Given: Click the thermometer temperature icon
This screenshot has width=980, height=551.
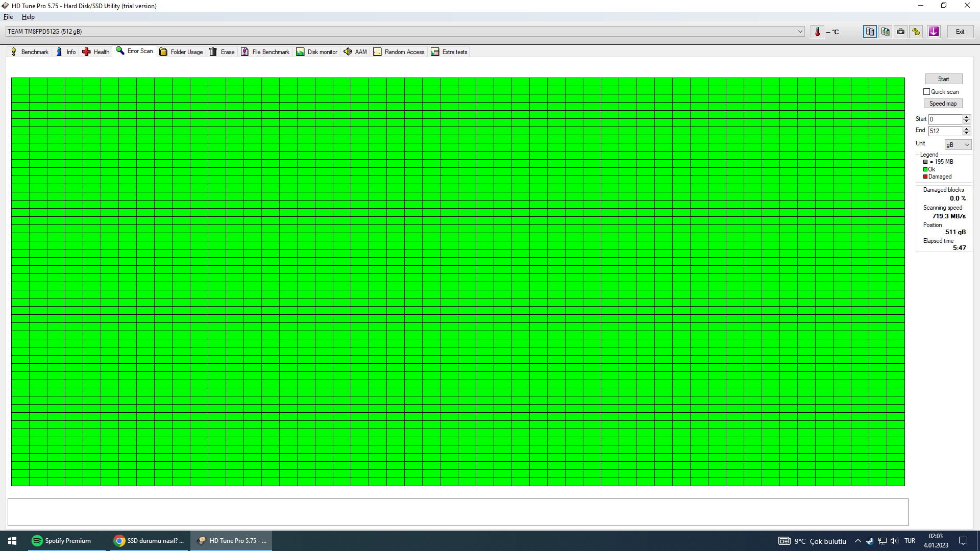Looking at the screenshot, I should pos(817,32).
